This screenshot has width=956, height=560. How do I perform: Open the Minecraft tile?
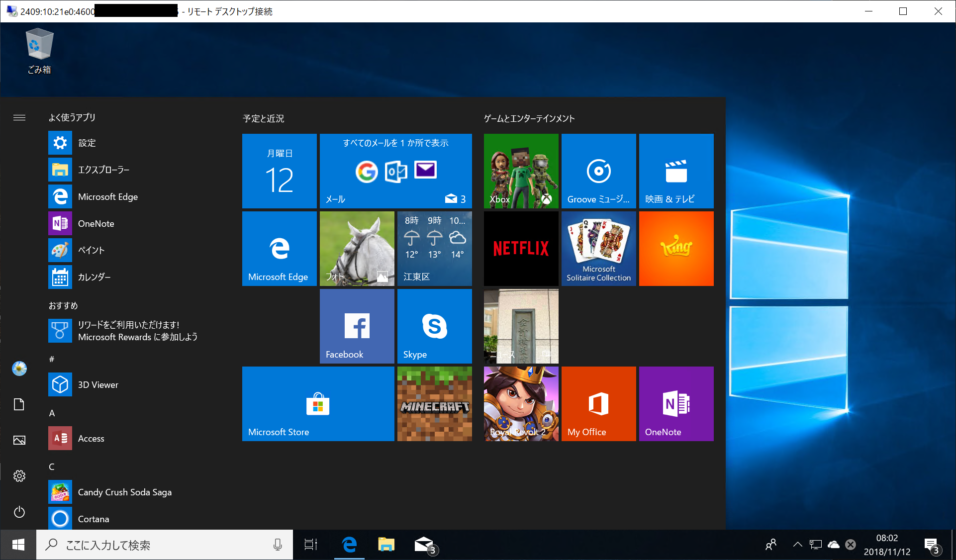coord(434,403)
